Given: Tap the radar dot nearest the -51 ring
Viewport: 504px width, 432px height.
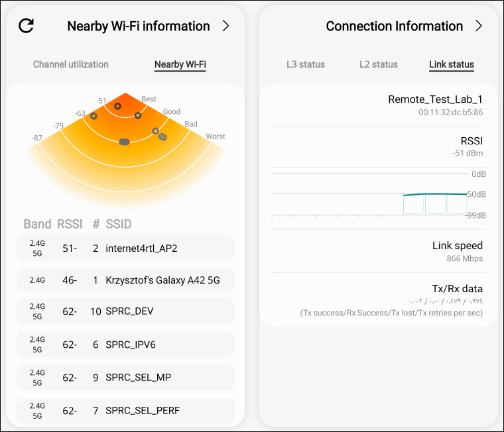Looking at the screenshot, I should pyautogui.click(x=117, y=106).
